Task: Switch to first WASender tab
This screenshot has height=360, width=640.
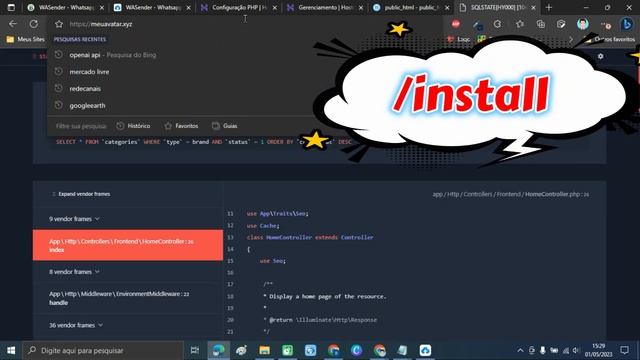Action: pyautogui.click(x=66, y=7)
